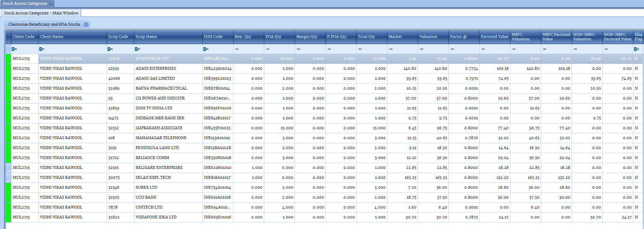Screen dimensions: 644x229
Task: Click the ABC filter icon under Client Code
Action: point(15,49)
